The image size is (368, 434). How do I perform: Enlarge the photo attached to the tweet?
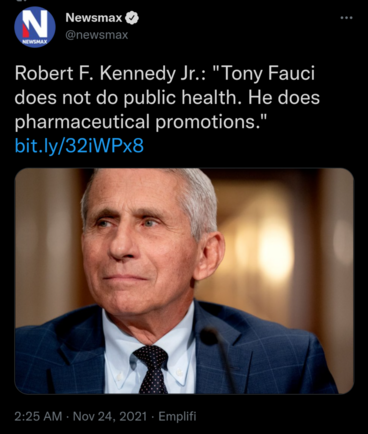184,281
